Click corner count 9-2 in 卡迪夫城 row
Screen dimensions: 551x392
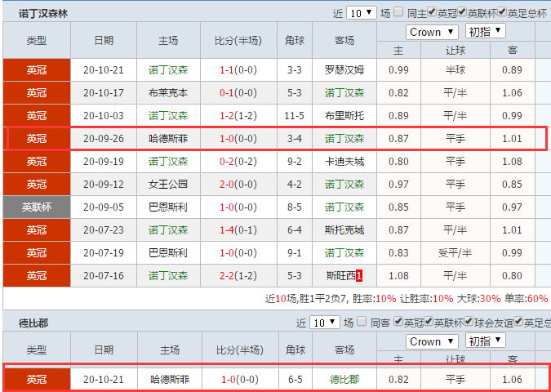tap(295, 162)
